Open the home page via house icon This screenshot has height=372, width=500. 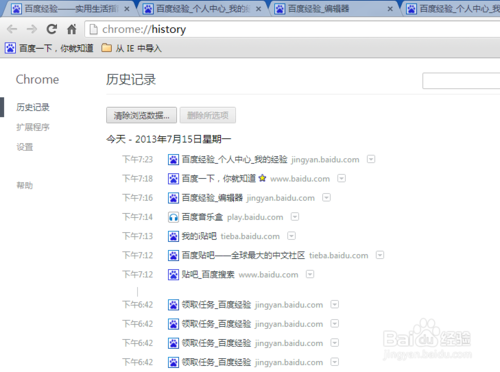click(72, 29)
